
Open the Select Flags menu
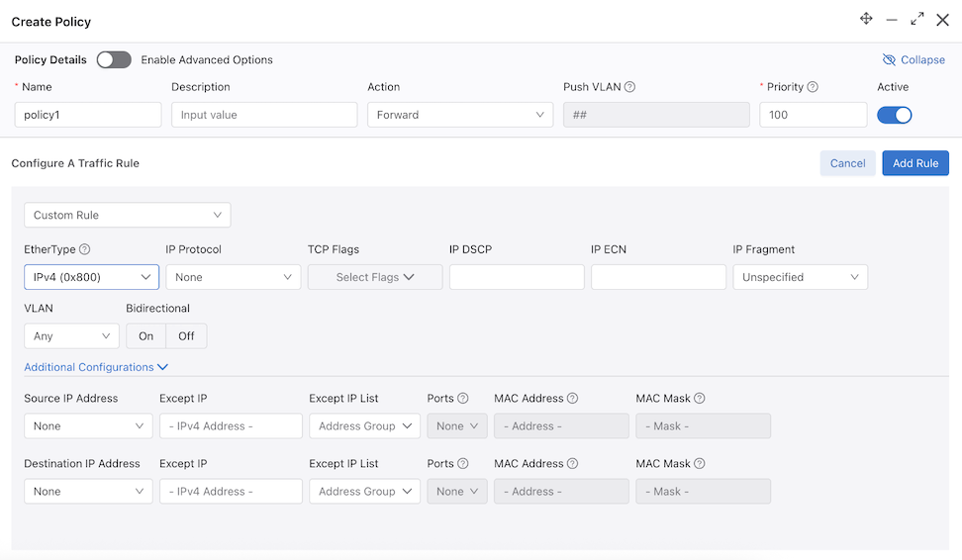[x=375, y=277]
